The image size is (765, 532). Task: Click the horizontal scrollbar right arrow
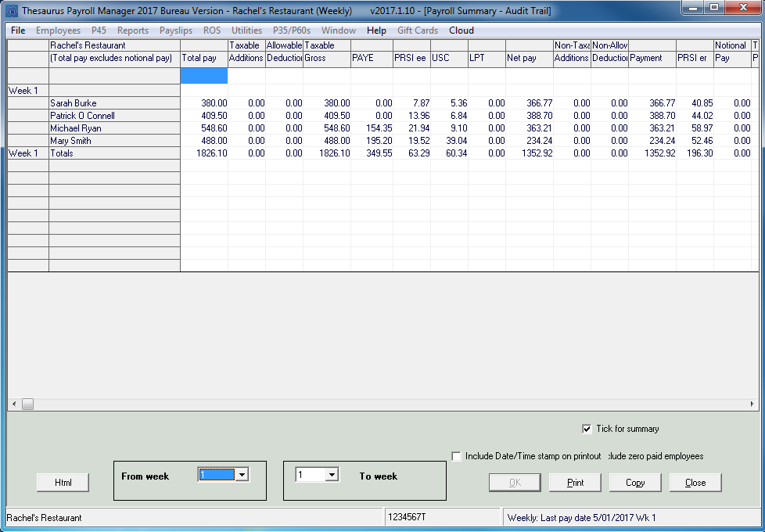(x=752, y=404)
